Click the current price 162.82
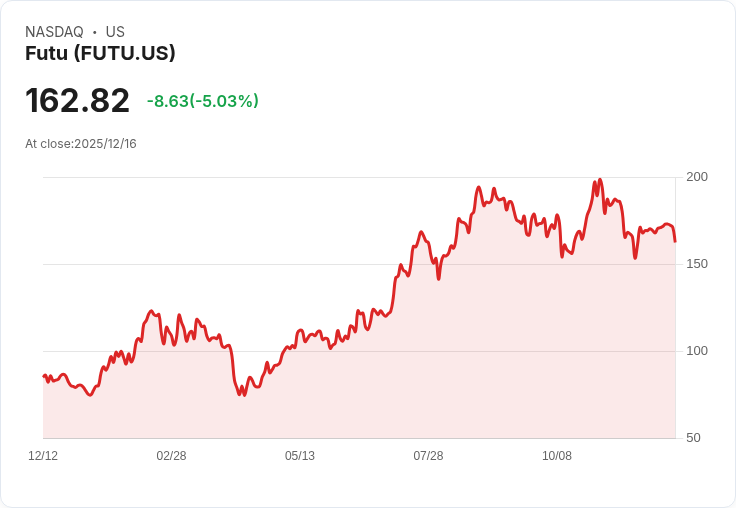The image size is (736, 508). click(x=77, y=101)
